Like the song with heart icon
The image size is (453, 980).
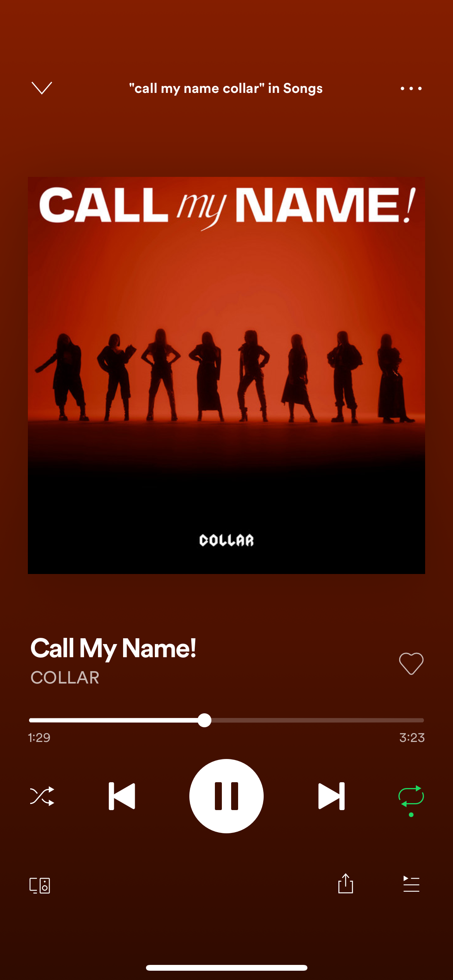(x=411, y=663)
